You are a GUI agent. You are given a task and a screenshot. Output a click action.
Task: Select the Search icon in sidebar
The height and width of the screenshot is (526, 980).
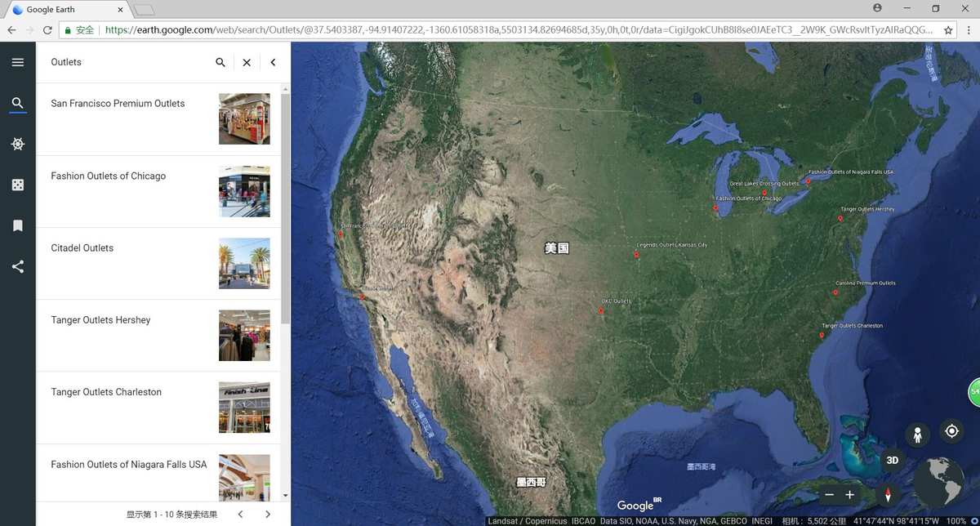click(17, 104)
